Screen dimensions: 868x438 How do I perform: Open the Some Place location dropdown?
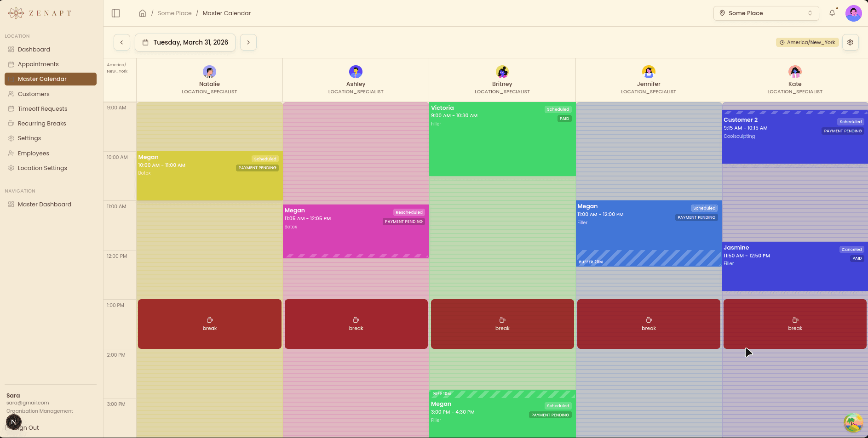[766, 13]
